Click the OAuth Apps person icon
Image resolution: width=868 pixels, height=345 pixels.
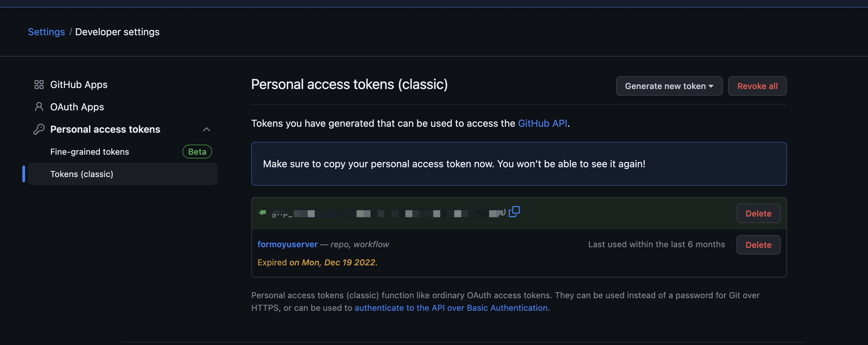click(39, 107)
